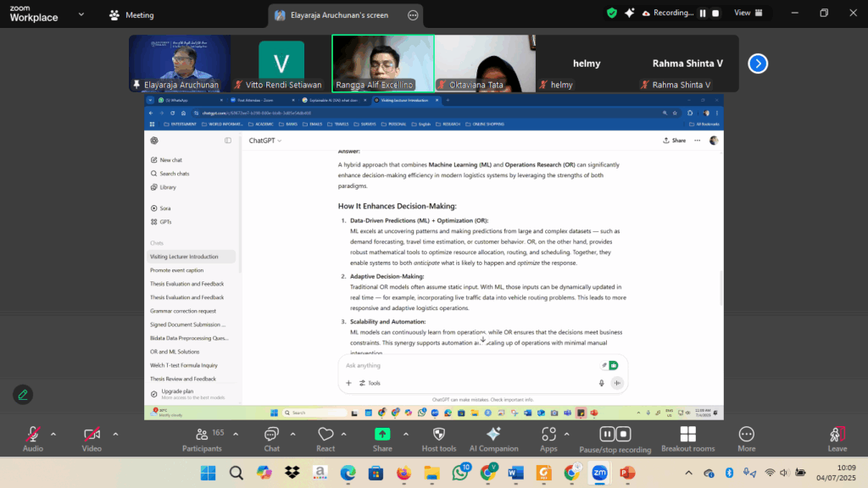Image resolution: width=868 pixels, height=488 pixels.
Task: Stop recording from the bottom toolbar
Action: point(623,435)
